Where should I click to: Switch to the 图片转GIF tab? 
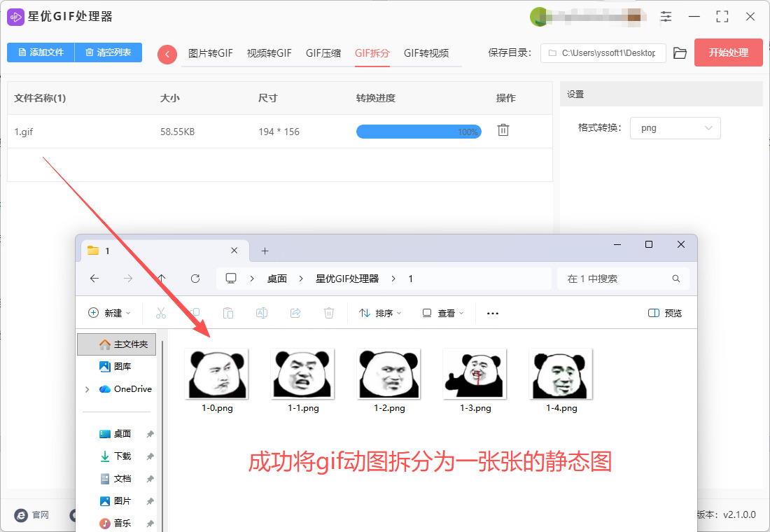tap(210, 53)
